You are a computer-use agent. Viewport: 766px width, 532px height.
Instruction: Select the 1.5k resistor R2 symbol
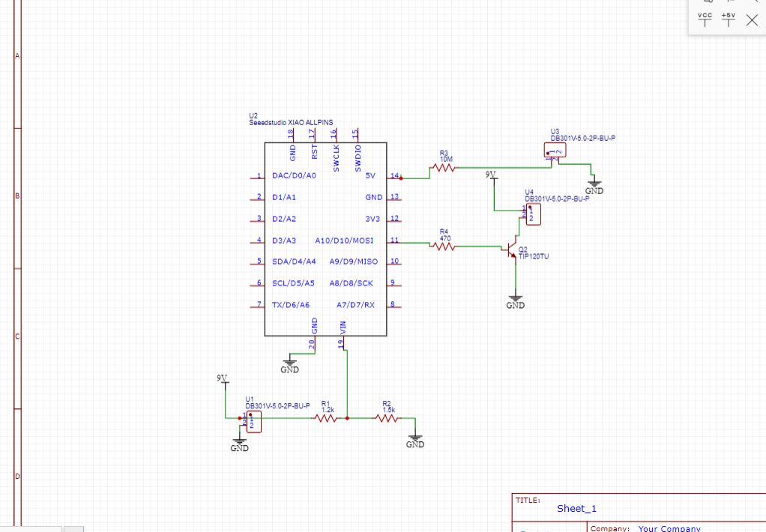[x=387, y=418]
